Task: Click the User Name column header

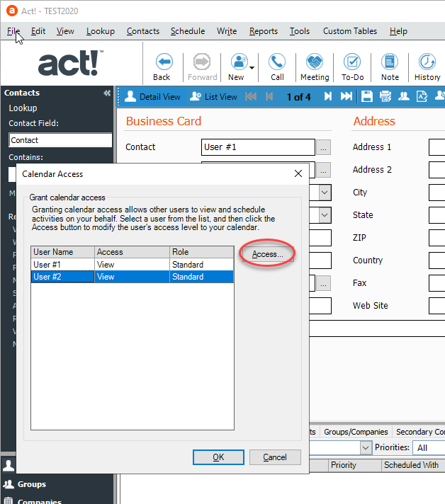Action: (63, 252)
